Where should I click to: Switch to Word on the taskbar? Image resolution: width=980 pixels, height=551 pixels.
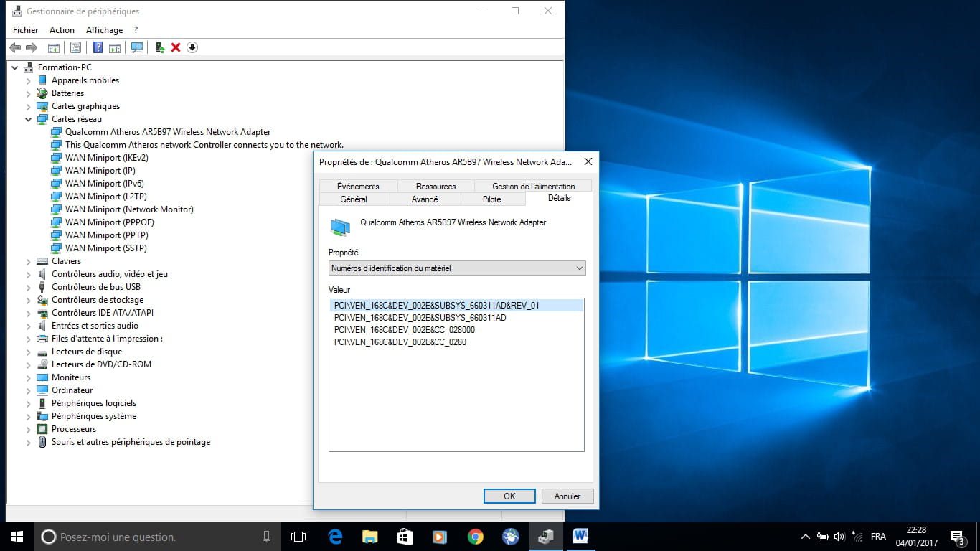click(x=580, y=537)
